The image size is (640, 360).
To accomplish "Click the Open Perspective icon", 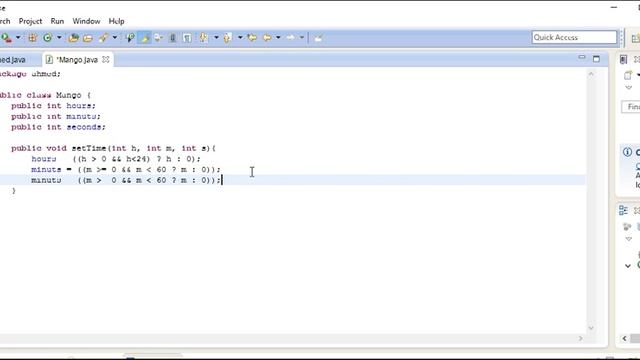I will click(636, 38).
